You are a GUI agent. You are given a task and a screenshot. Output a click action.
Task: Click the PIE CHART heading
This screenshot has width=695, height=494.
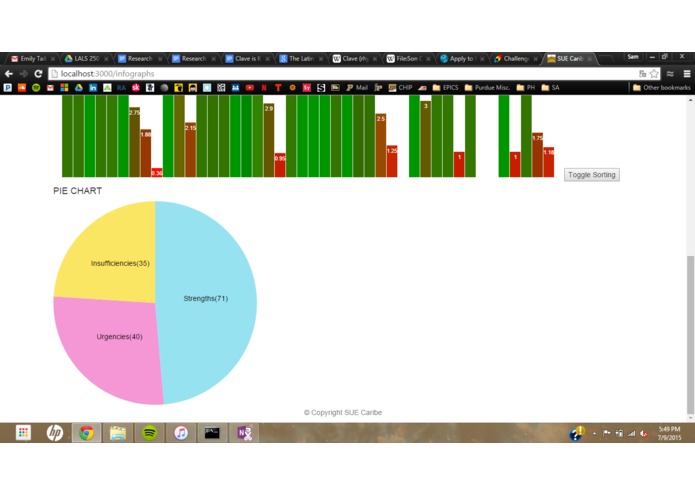78,191
